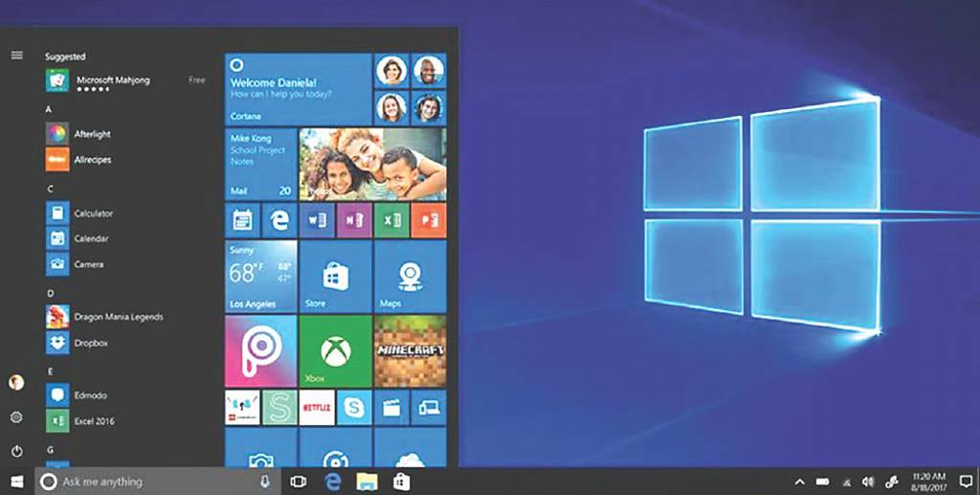This screenshot has width=980, height=495.
Task: Open the Maps tile
Action: (x=410, y=277)
